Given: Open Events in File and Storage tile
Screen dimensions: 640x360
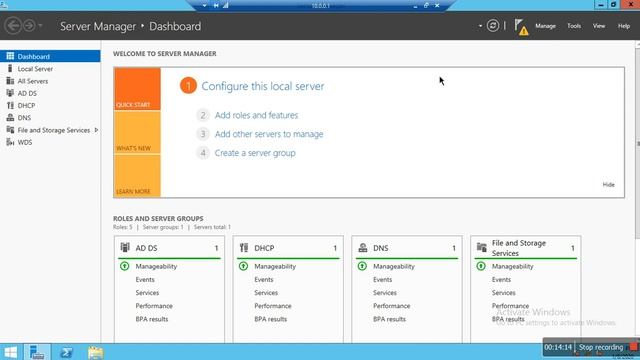Looking at the screenshot, I should point(501,280).
